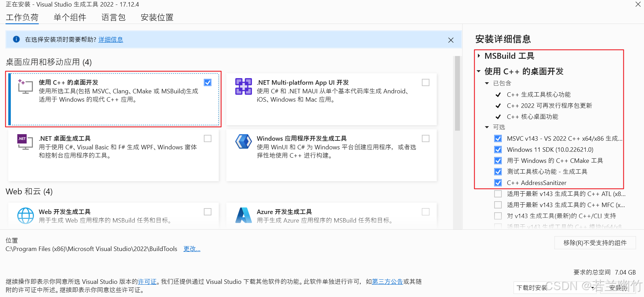Collapse the 已包含 section
The height and width of the screenshot is (297, 644).
[x=487, y=83]
